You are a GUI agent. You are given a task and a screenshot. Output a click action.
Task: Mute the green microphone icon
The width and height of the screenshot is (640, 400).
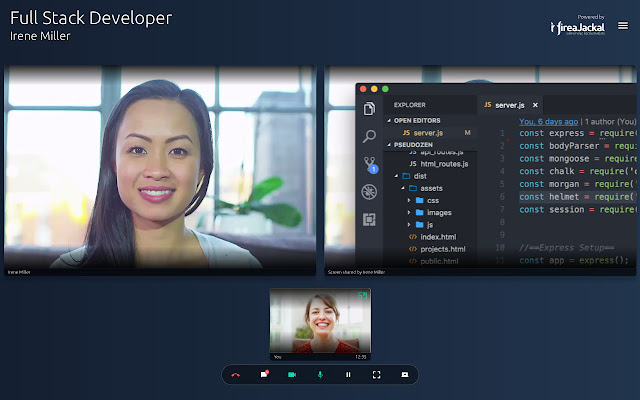click(x=320, y=374)
